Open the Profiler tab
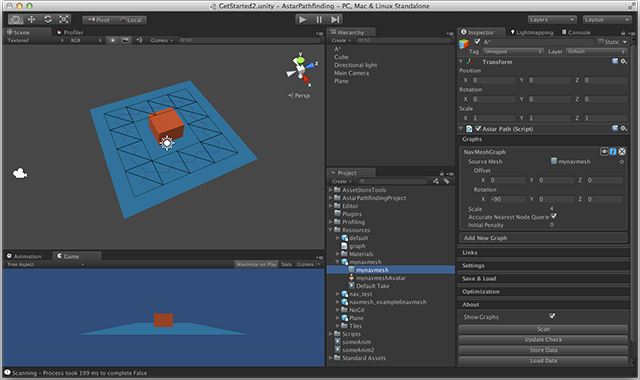This screenshot has height=380, width=640. tap(70, 32)
